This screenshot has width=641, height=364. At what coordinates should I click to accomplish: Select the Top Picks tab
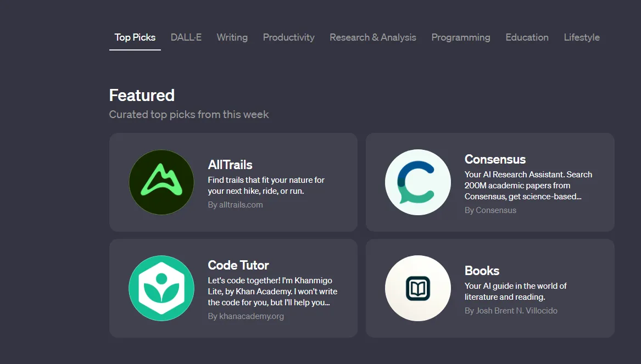pos(135,37)
